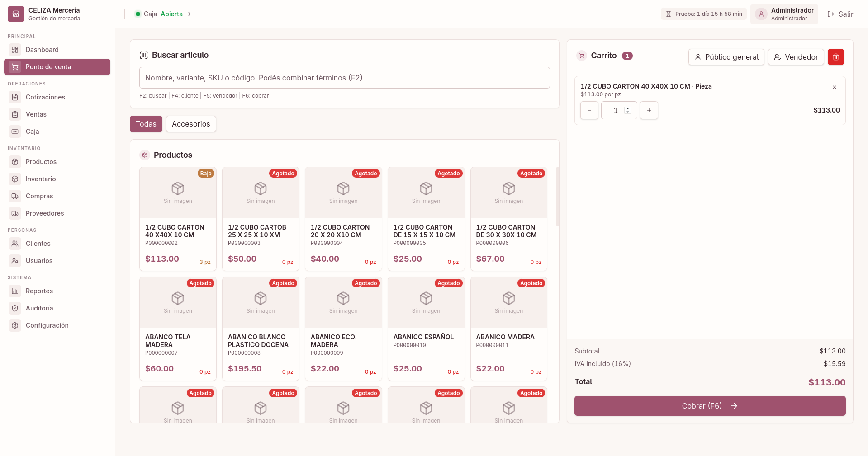The image size is (868, 456).
Task: Open Cotizaciones from the sidebar
Action: point(57,97)
